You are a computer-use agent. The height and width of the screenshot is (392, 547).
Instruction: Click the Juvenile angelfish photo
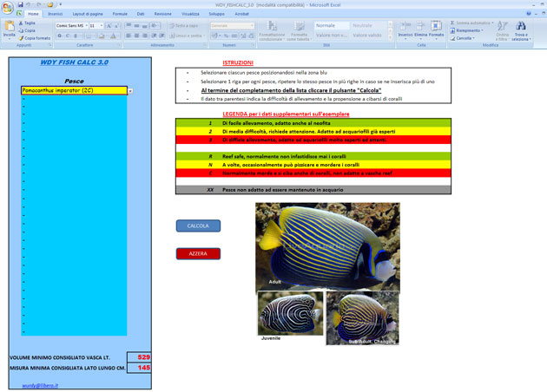coord(290,313)
